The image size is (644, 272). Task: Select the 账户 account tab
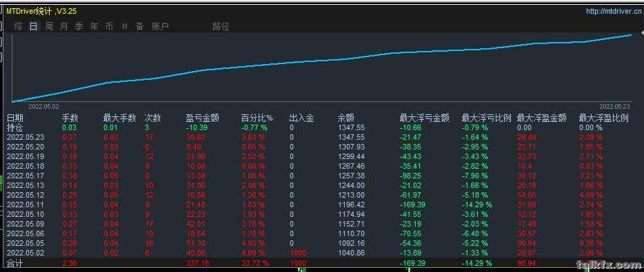click(x=160, y=27)
